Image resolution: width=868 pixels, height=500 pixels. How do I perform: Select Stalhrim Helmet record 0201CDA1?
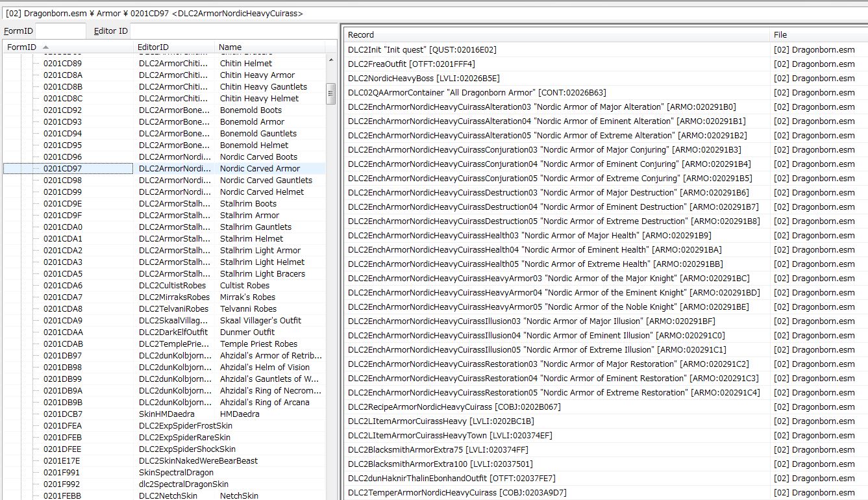[164, 239]
